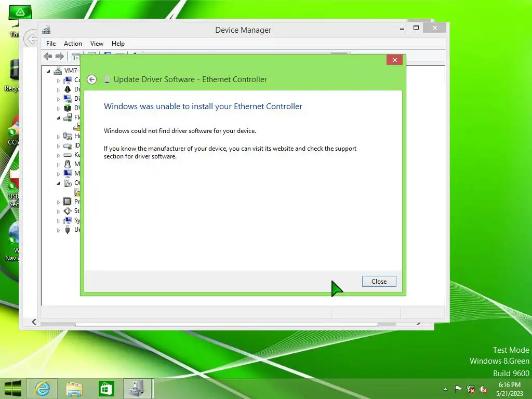This screenshot has height=399, width=532.
Task: Click heading 'Windows was unable to install your Ethernet Controller'
Action: click(x=203, y=106)
